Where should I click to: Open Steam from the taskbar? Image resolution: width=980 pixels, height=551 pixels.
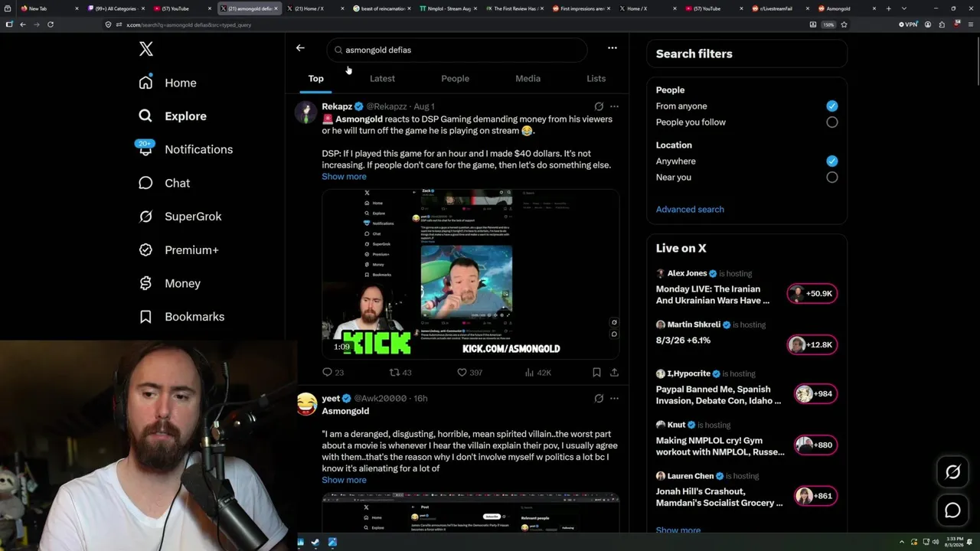[x=315, y=543]
